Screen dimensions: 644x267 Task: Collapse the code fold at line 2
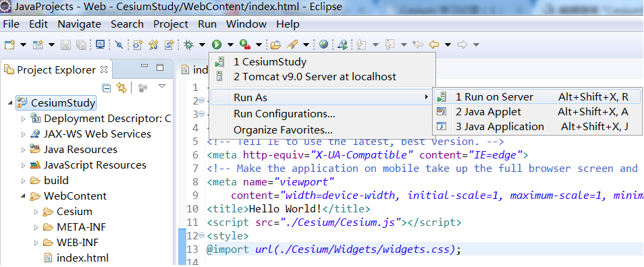click(201, 100)
